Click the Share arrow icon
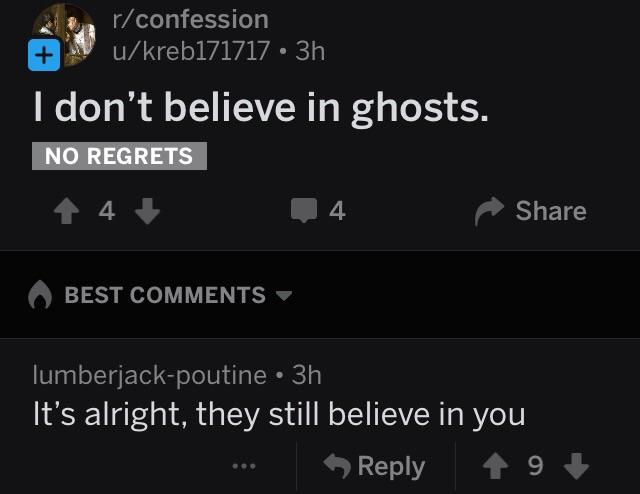 click(489, 211)
